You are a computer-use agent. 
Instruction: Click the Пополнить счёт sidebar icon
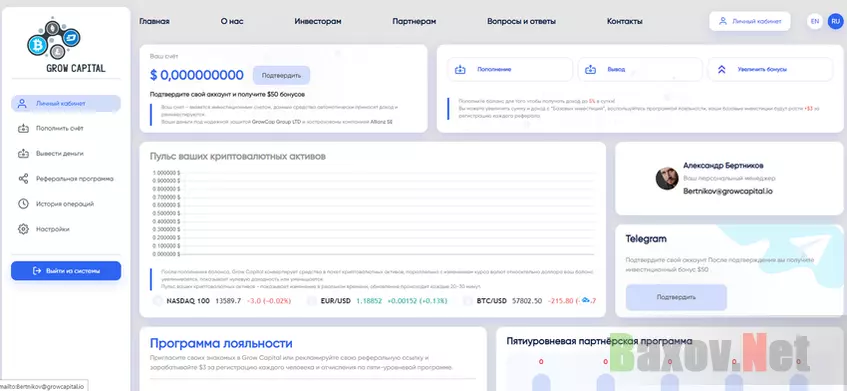point(23,129)
